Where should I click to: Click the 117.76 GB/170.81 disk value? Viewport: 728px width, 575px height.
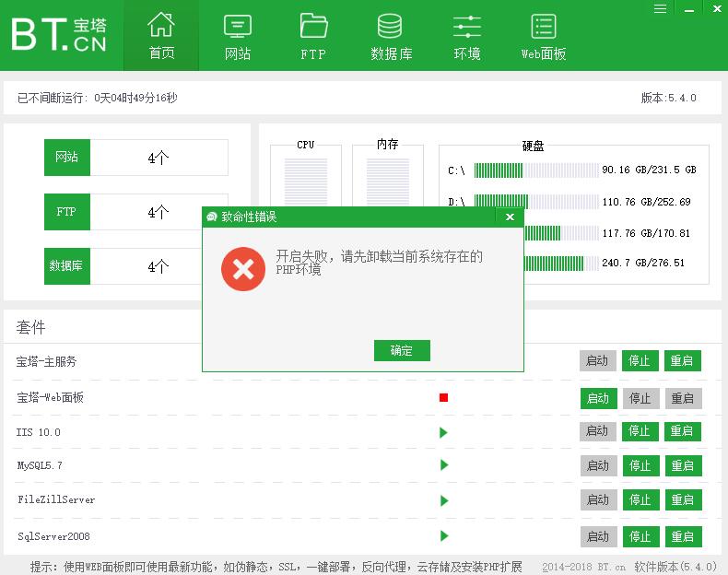pyautogui.click(x=646, y=233)
